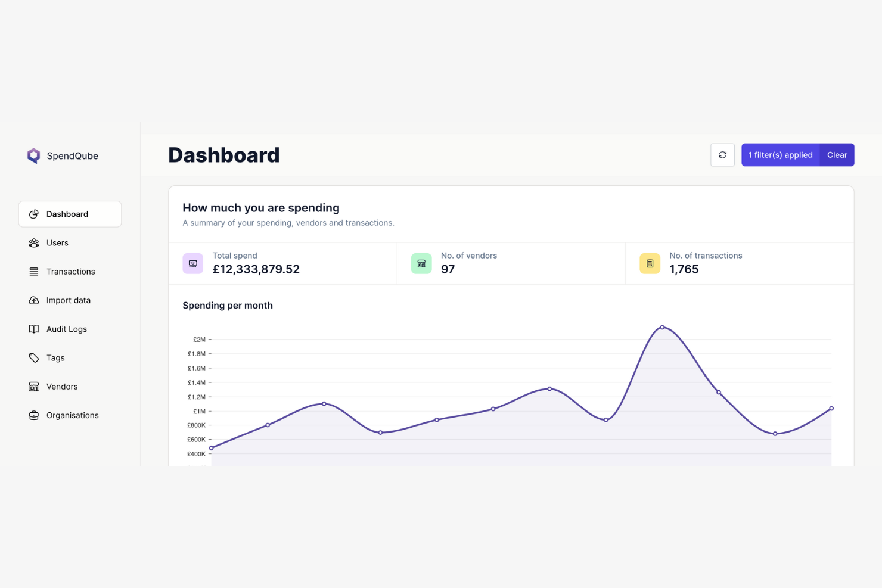Click the Total spend value £12,333,879.52
Viewport: 882px width, 588px height.
click(256, 269)
